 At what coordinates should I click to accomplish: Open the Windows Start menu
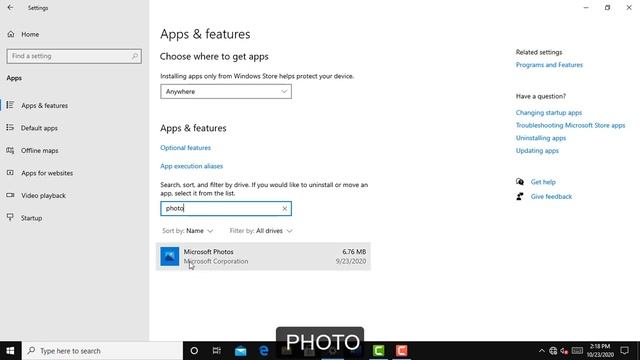click(x=11, y=351)
